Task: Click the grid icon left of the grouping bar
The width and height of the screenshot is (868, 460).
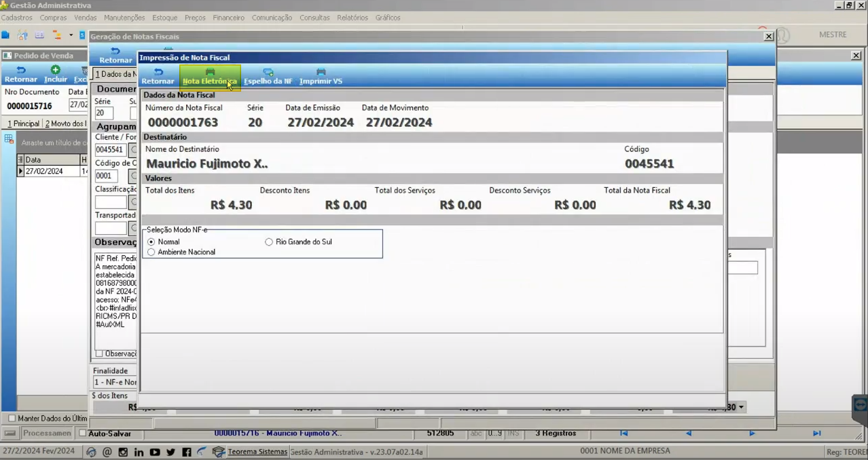Action: [9, 139]
